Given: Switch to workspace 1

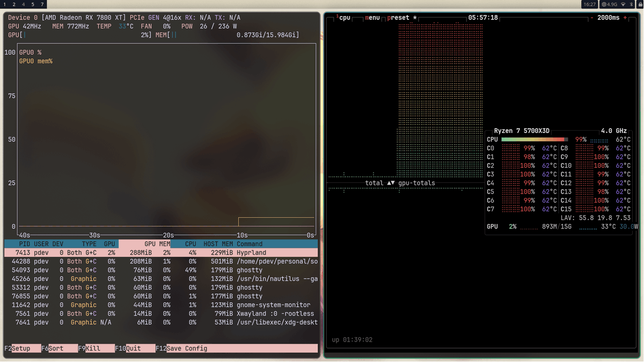Looking at the screenshot, I should (x=5, y=4).
